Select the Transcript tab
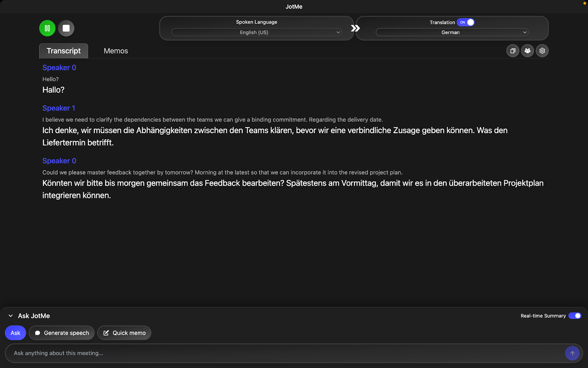 click(x=63, y=51)
